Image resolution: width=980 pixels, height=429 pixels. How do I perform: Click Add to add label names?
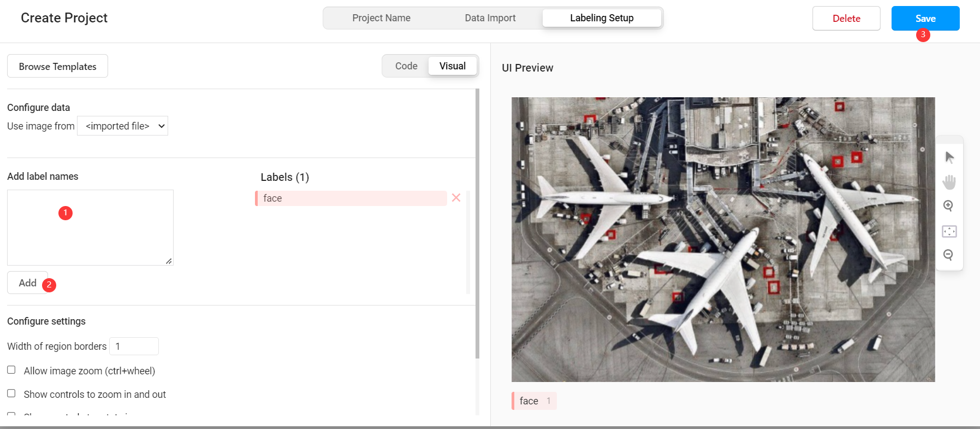pos(27,283)
